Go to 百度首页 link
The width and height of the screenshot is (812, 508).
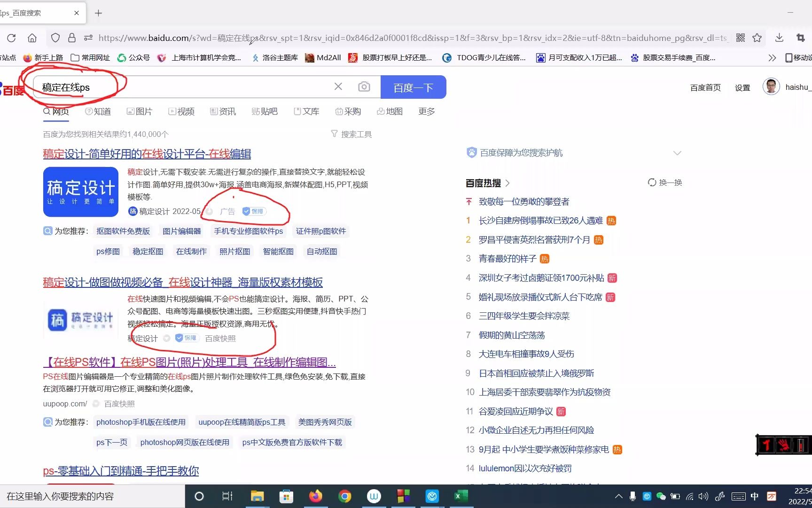[x=705, y=87]
